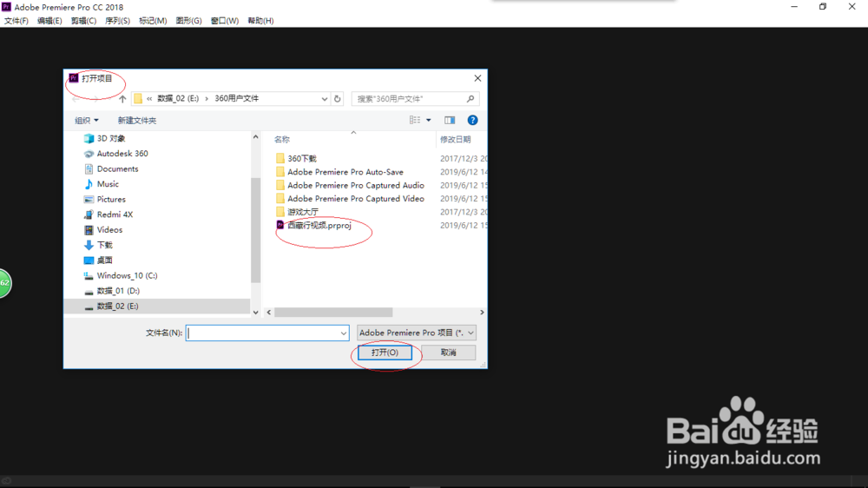Select 数据_02 (E:) drive

156,306
